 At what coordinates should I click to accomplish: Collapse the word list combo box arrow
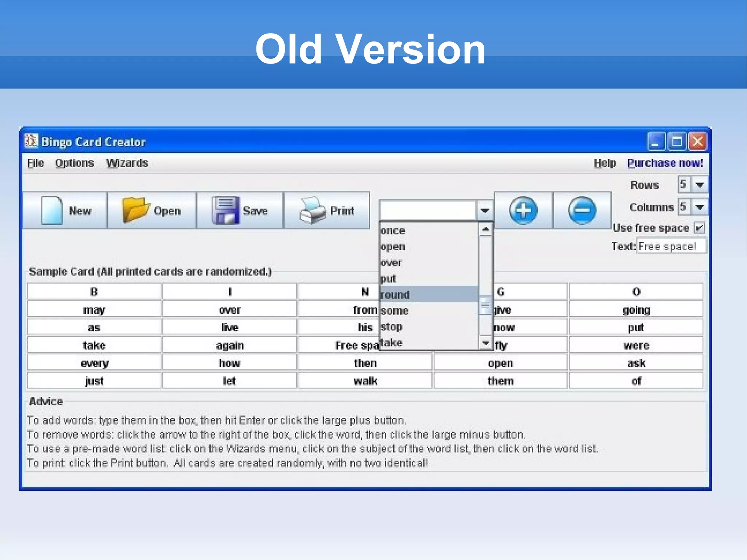(485, 211)
